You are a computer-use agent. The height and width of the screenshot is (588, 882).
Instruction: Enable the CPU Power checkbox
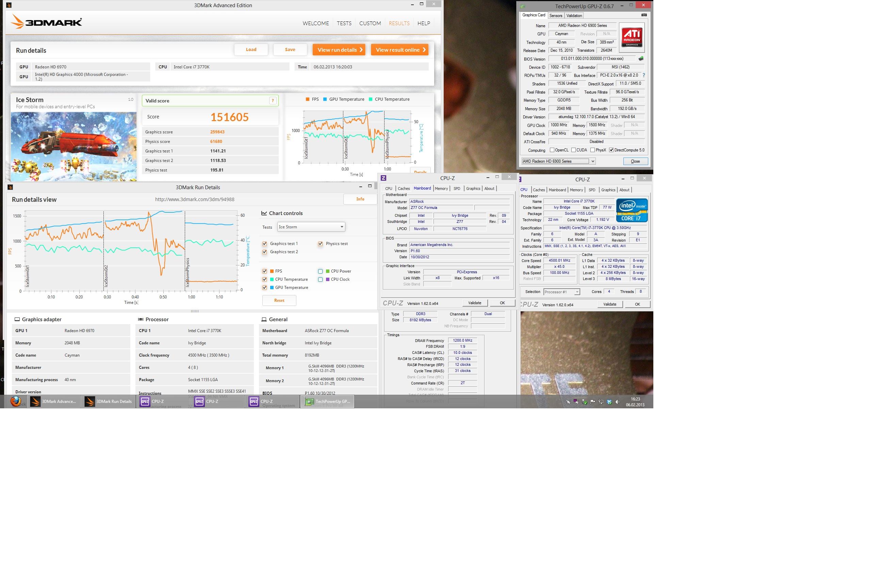320,271
